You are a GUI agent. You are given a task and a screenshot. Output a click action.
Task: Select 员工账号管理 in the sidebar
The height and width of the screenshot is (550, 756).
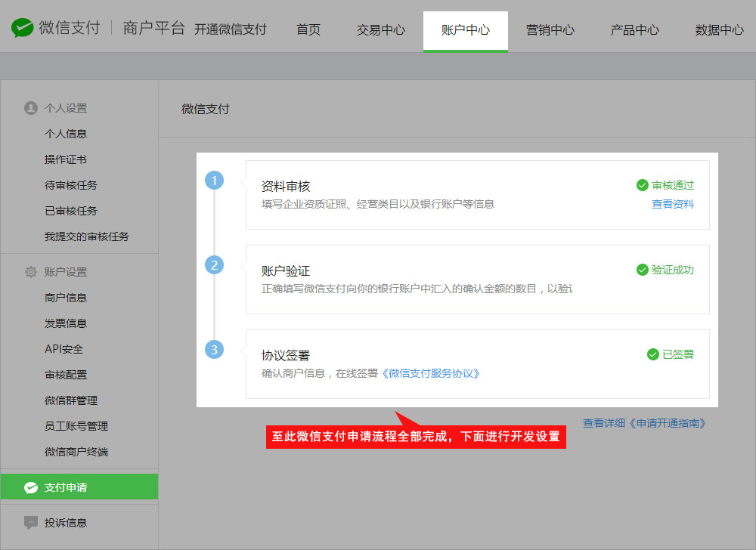(76, 426)
